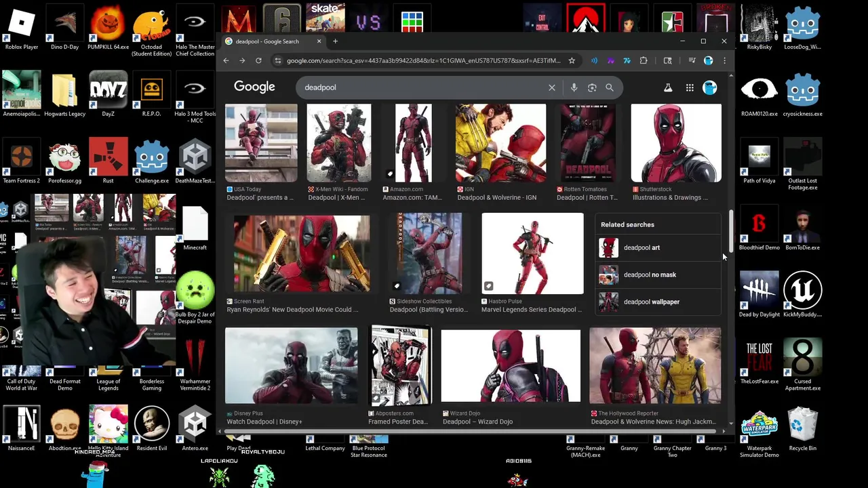This screenshot has height=488, width=868.
Task: Search by image with the Lens icon
Action: 592,87
